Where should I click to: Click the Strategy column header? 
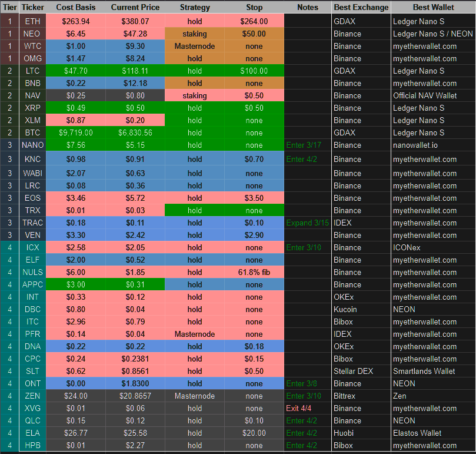tap(195, 7)
